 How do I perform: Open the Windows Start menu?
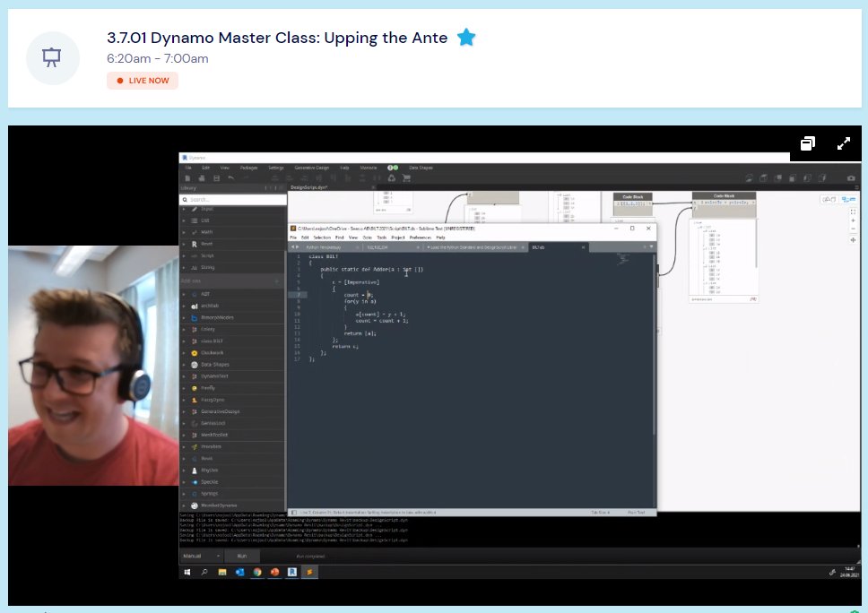click(187, 572)
